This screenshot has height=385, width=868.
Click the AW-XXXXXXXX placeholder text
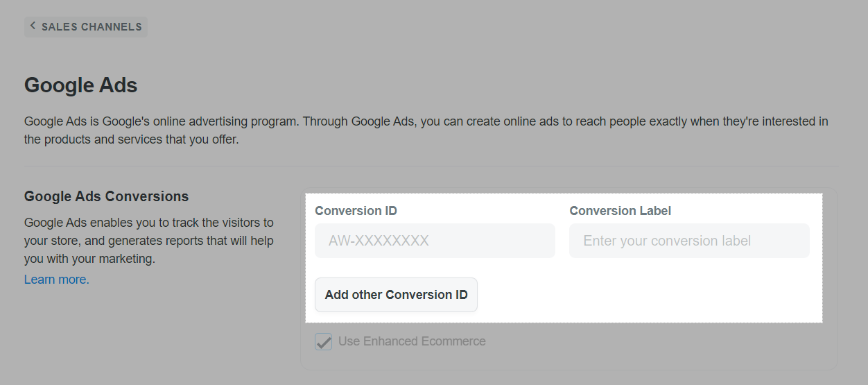[x=379, y=241]
